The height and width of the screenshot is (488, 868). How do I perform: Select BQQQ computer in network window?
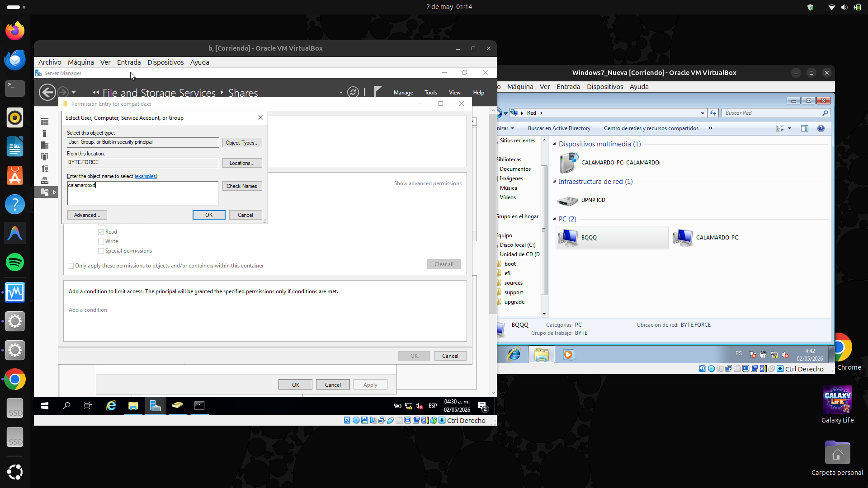point(612,238)
